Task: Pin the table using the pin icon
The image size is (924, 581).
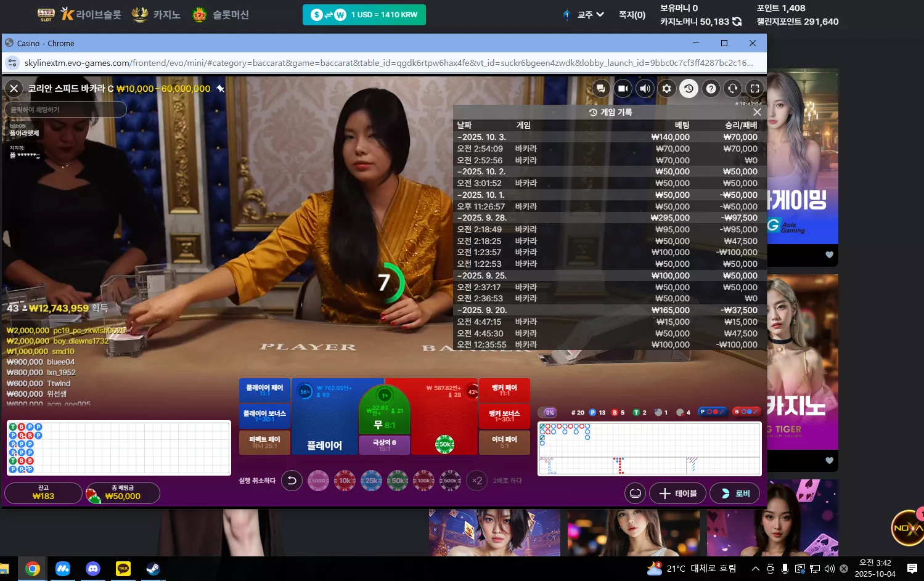Action: point(220,89)
